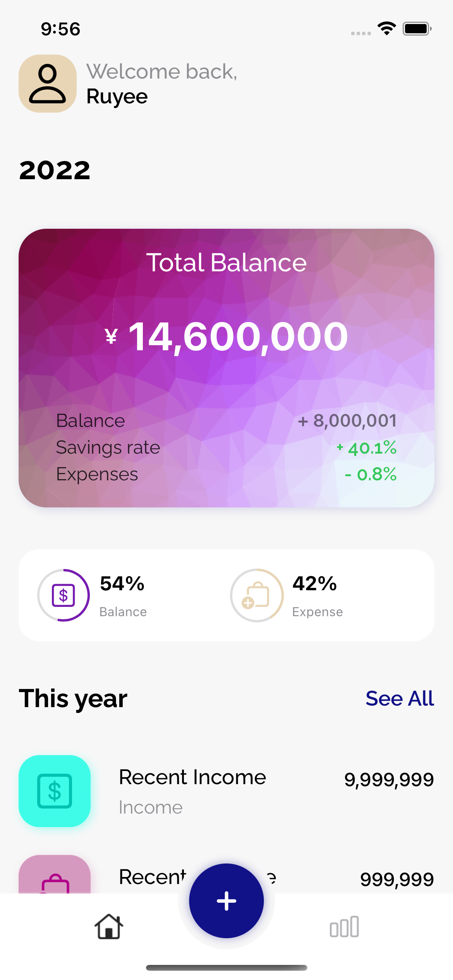Open See All transactions link
The height and width of the screenshot is (980, 453).
click(x=400, y=699)
